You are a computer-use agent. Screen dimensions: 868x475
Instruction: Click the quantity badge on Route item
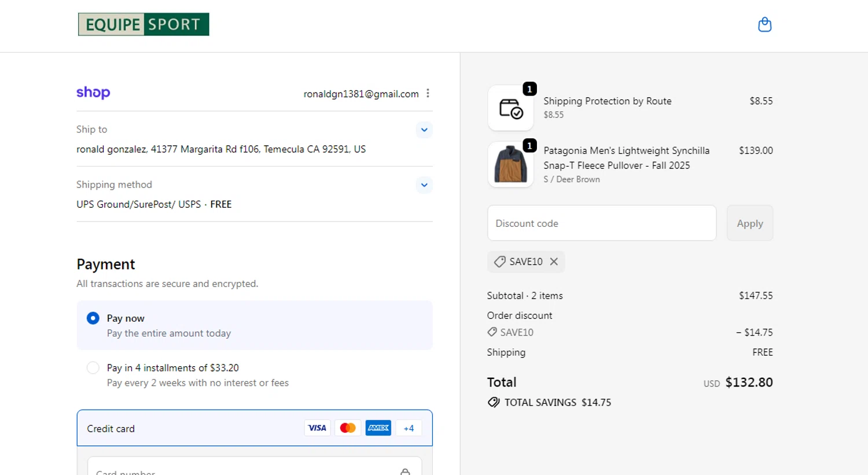529,89
